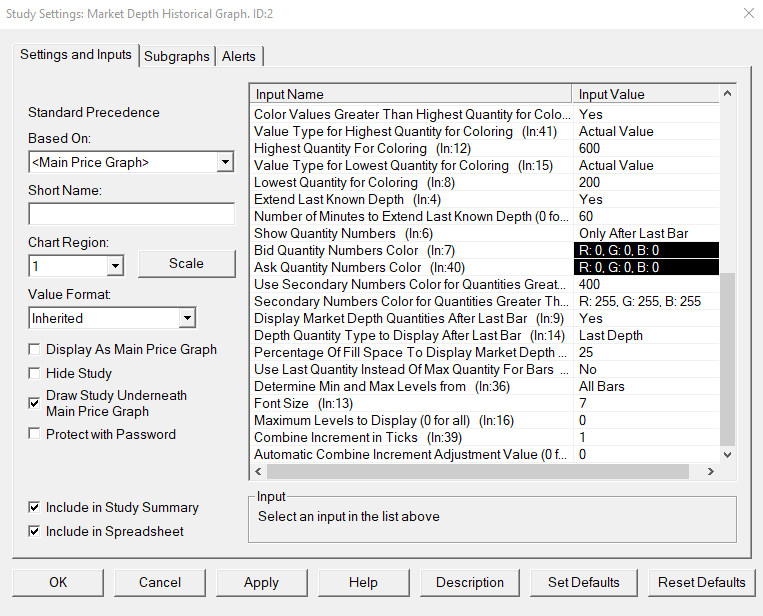
Task: Click Extend Last Known Depth Yes value
Action: click(x=646, y=199)
